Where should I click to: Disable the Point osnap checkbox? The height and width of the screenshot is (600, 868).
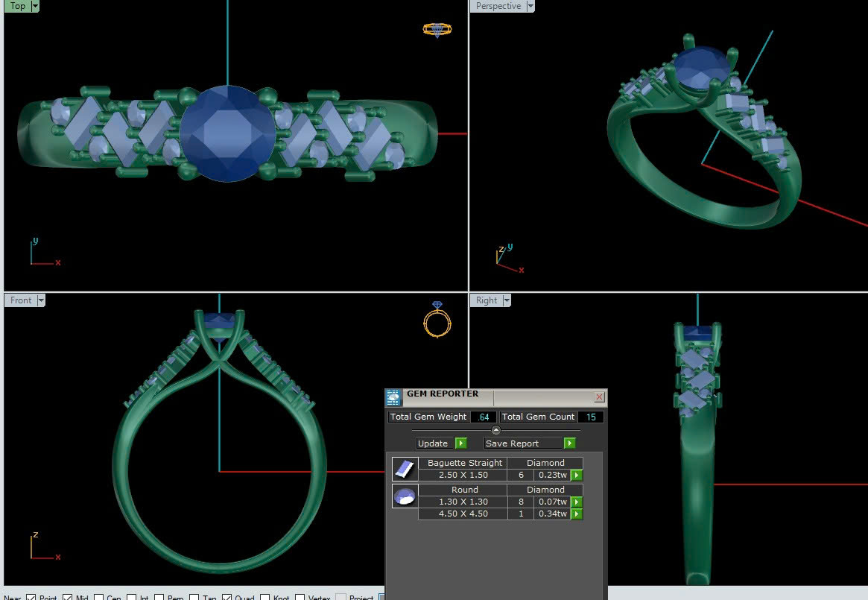pyautogui.click(x=31, y=597)
